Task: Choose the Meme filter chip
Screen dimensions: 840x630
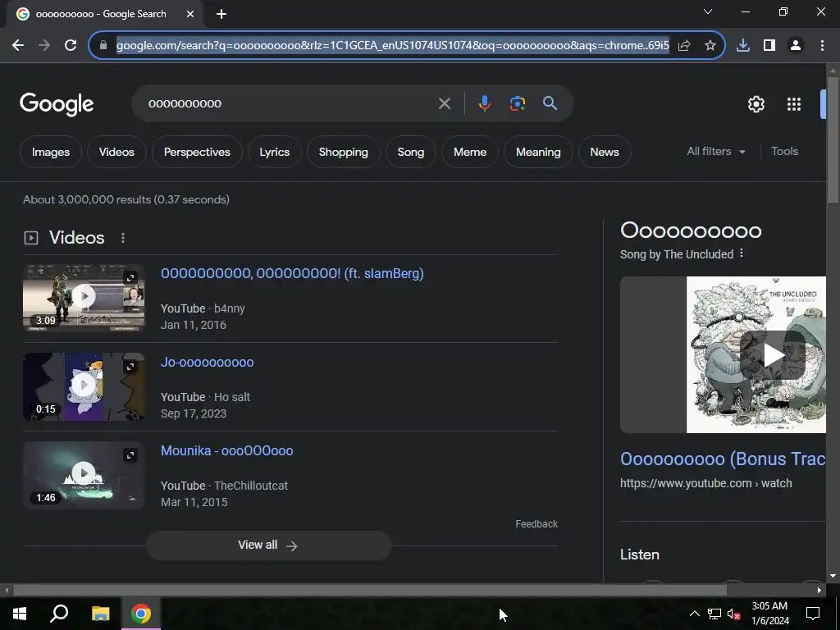Action: point(470,152)
